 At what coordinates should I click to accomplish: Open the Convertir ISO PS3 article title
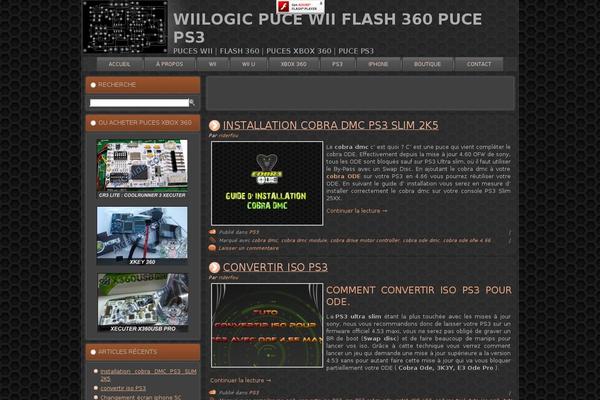(x=275, y=267)
